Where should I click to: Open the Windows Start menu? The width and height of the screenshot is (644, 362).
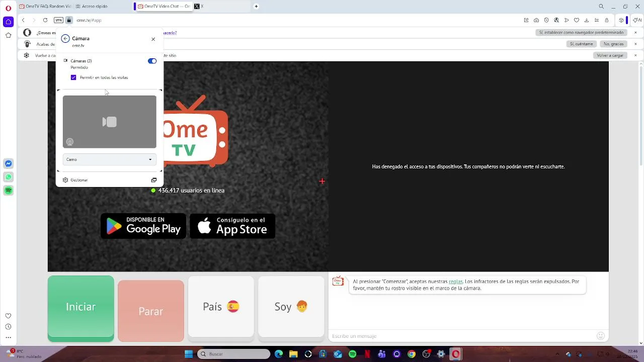coord(189,354)
